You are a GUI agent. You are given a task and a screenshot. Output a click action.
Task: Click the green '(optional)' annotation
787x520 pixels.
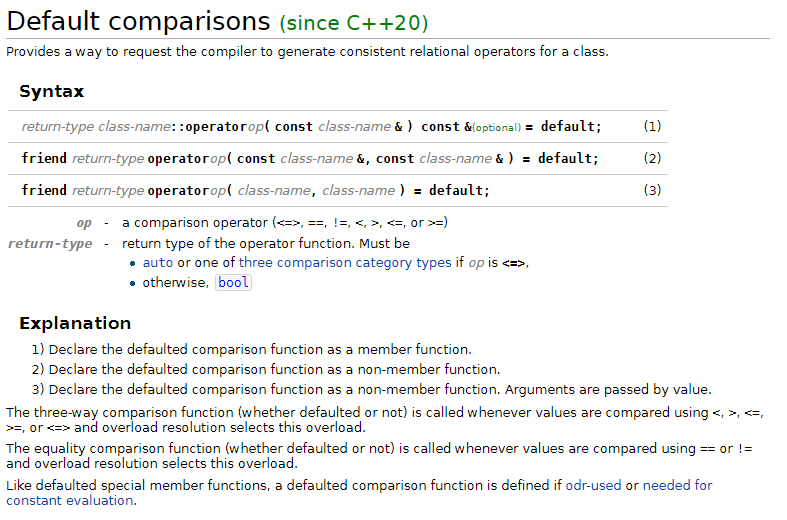point(497,128)
